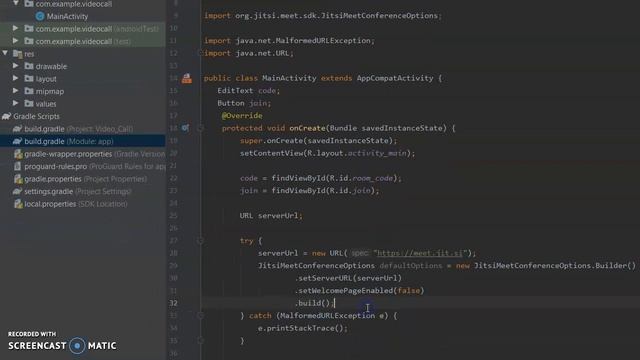Click the settings.gradle gradle icon
Viewport: 640px width, 360px height.
(17, 191)
